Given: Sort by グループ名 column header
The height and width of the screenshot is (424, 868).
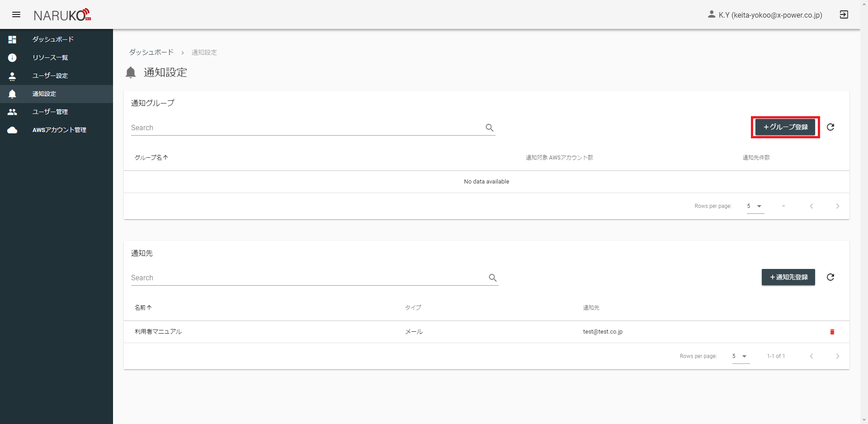Looking at the screenshot, I should point(151,157).
